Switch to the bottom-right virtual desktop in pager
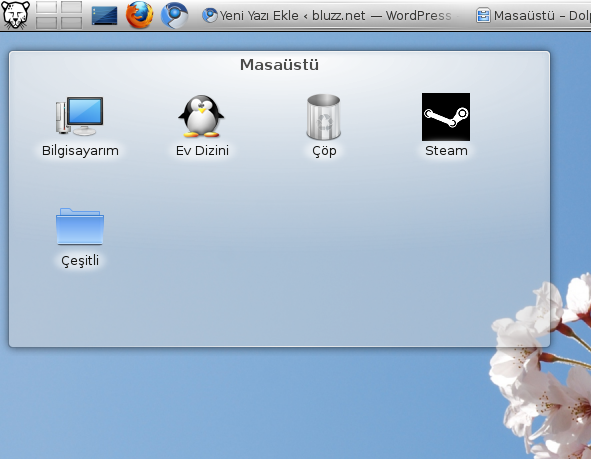The height and width of the screenshot is (459, 591). tap(72, 23)
